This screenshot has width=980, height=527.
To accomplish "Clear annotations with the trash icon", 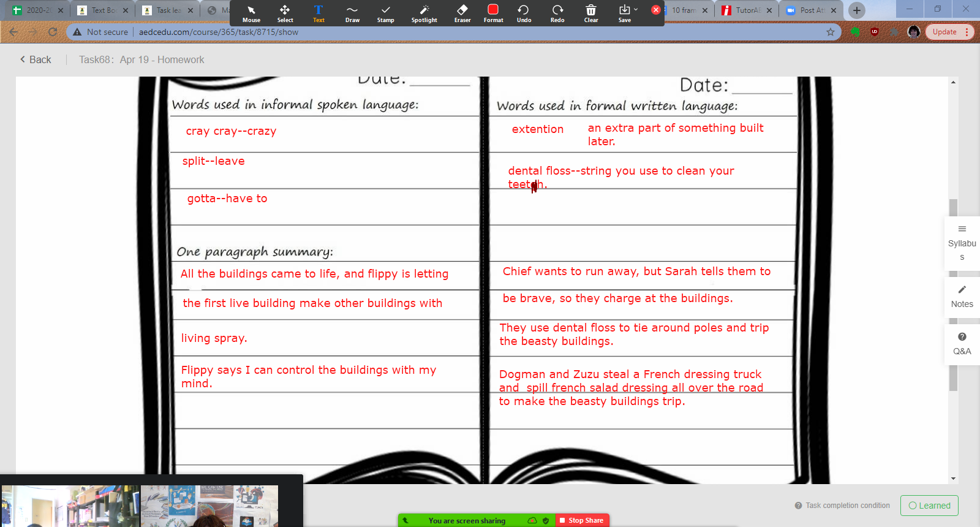I will 591,13.
